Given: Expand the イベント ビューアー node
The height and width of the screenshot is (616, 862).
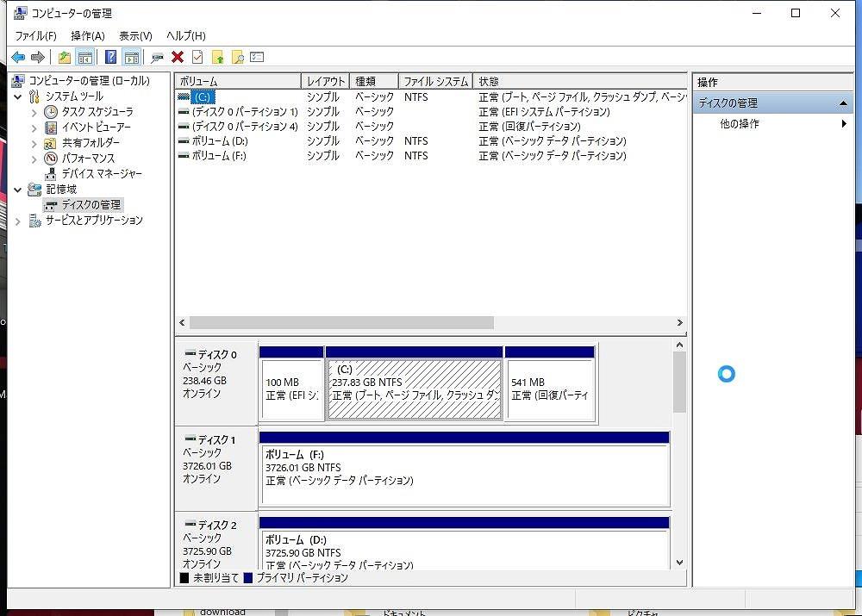Looking at the screenshot, I should [34, 128].
